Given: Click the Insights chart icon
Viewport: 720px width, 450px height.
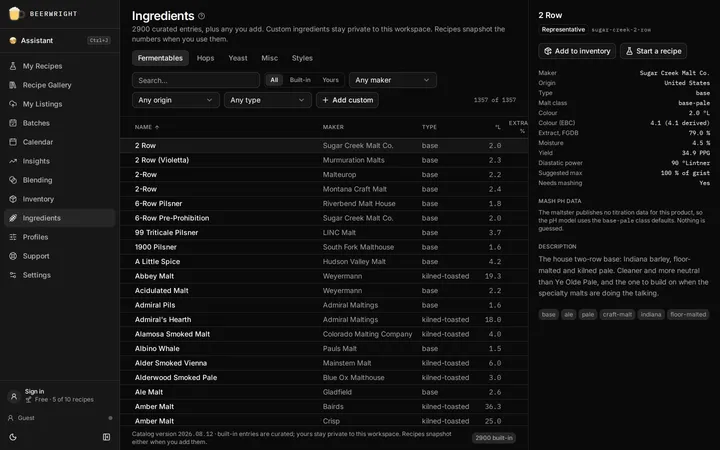Looking at the screenshot, I should pyautogui.click(x=13, y=161).
